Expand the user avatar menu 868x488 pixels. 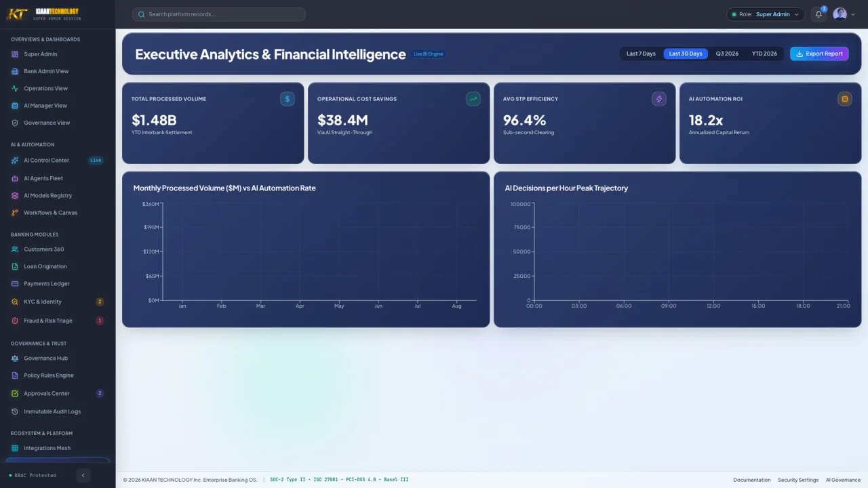(844, 14)
